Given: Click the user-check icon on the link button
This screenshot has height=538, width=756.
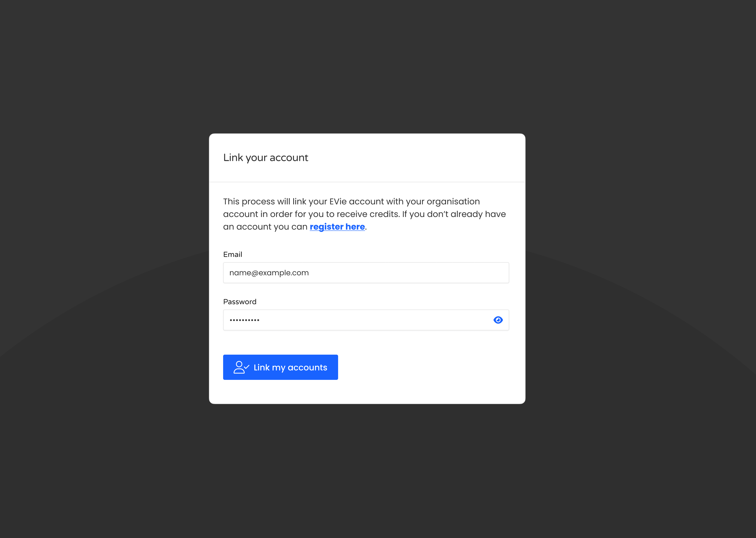Looking at the screenshot, I should point(241,368).
